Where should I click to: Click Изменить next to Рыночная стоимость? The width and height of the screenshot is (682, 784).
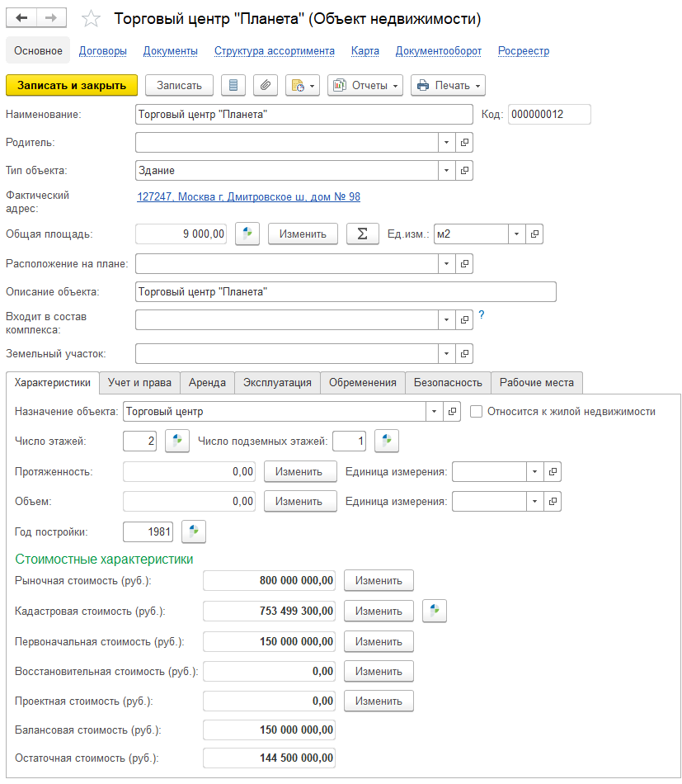pos(379,581)
